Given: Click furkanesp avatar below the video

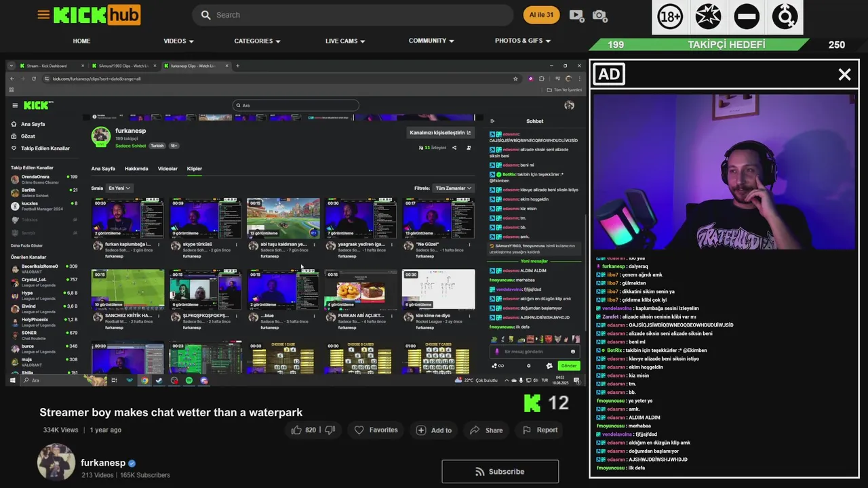Looking at the screenshot, I should (56, 462).
